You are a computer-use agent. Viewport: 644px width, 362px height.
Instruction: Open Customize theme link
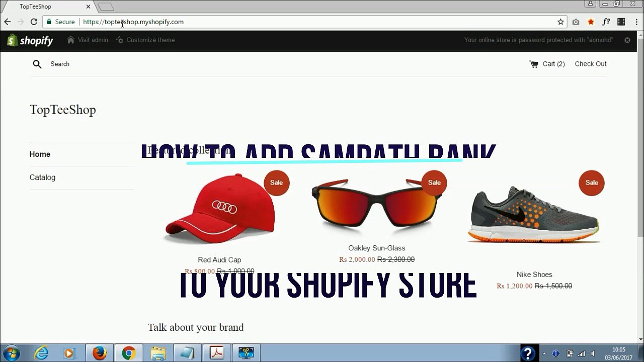[x=145, y=40]
